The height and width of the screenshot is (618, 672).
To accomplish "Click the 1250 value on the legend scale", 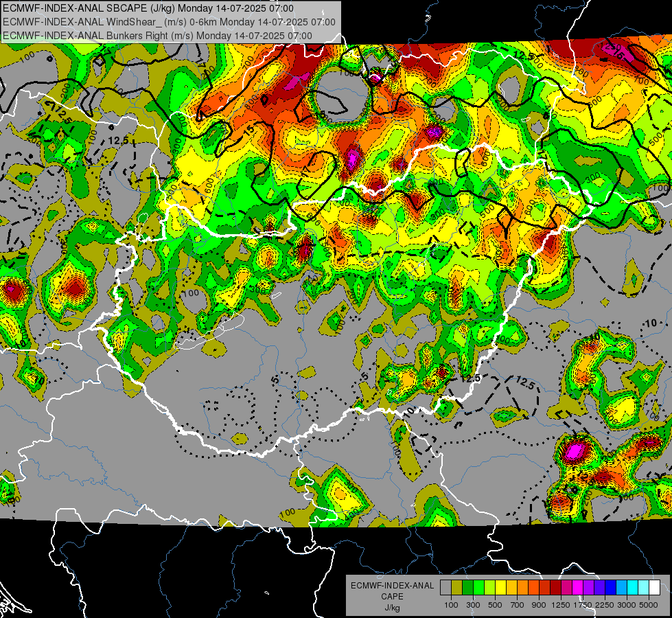I will coord(561,605).
